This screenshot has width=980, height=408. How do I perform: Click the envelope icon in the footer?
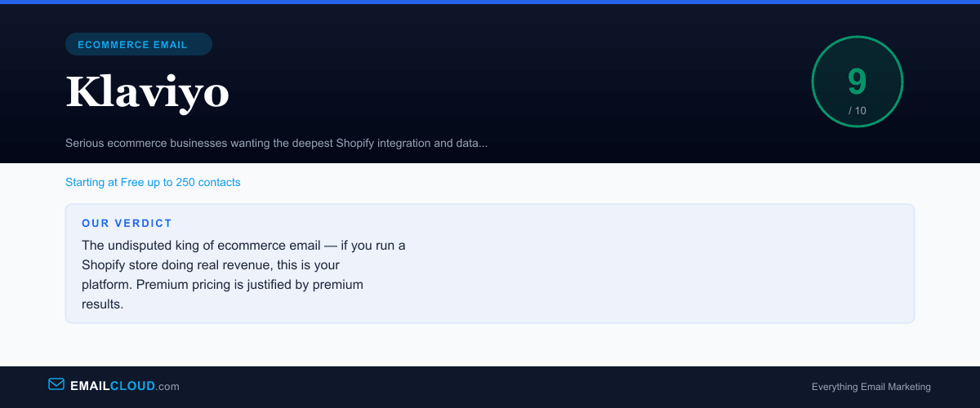click(56, 384)
